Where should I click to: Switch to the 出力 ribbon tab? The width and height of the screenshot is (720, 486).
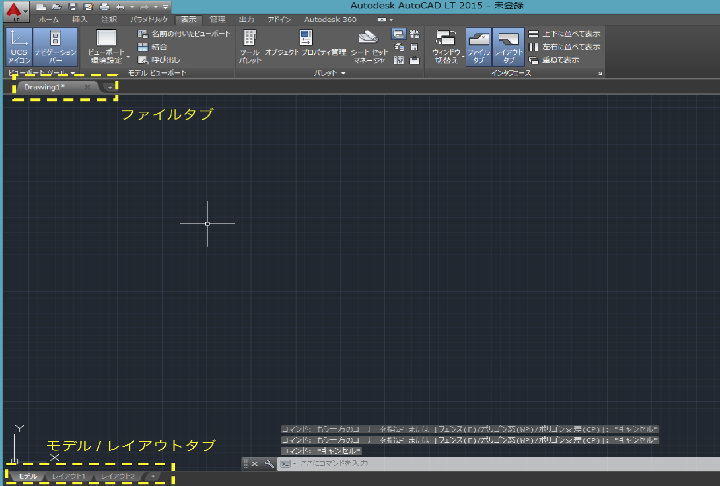[x=246, y=19]
